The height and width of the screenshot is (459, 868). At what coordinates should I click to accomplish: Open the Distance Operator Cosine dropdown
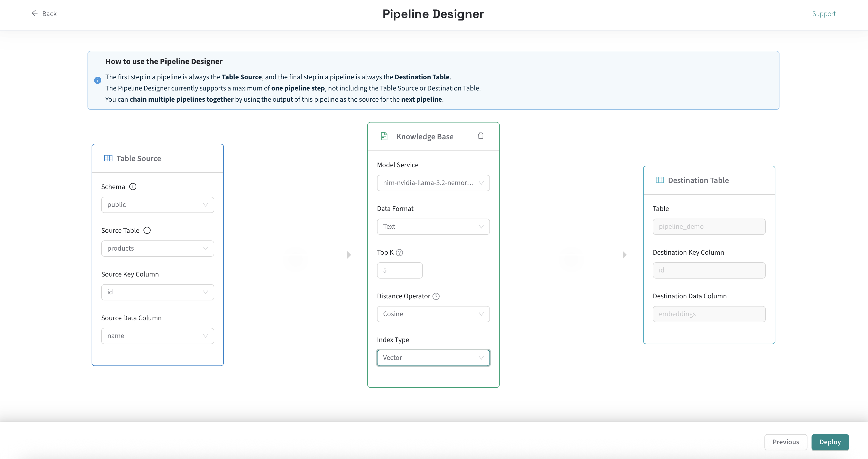coord(433,314)
